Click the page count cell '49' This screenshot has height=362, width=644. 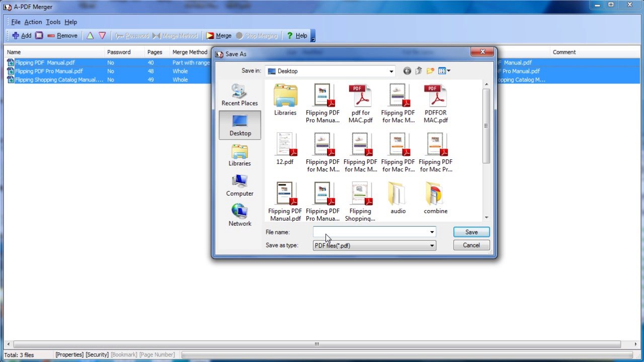151,80
